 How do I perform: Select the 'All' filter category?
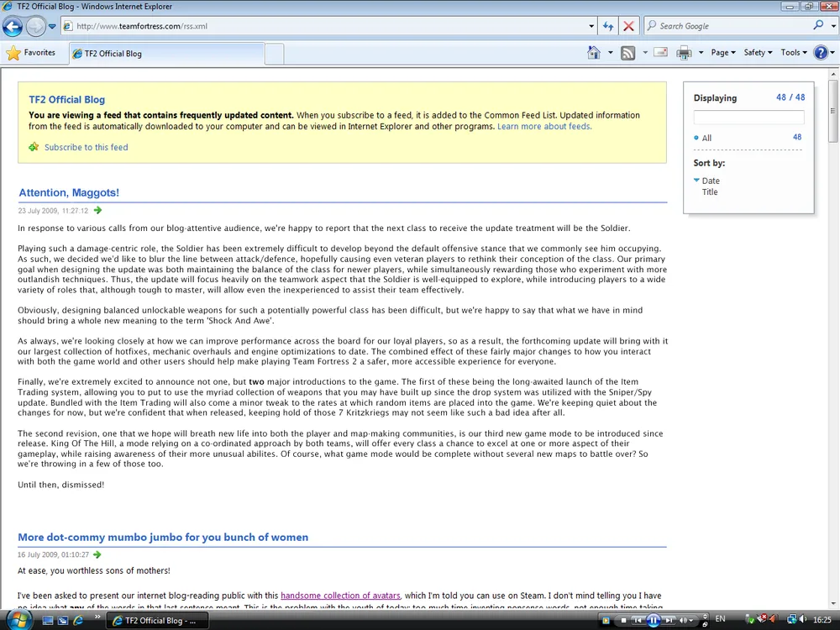pyautogui.click(x=706, y=139)
